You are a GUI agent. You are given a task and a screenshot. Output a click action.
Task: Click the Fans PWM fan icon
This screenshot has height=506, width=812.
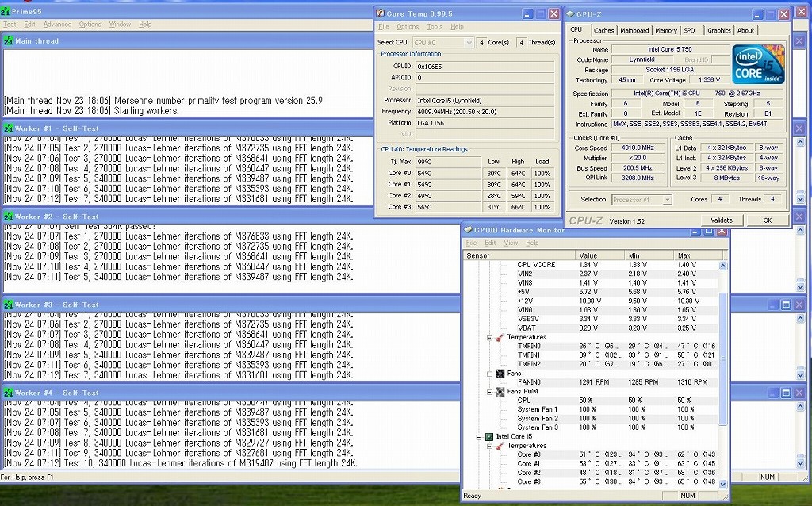[x=500, y=391]
